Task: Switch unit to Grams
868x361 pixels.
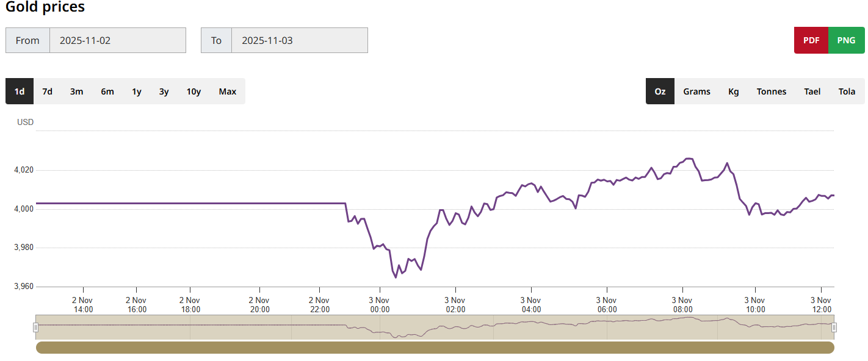Action: (696, 91)
